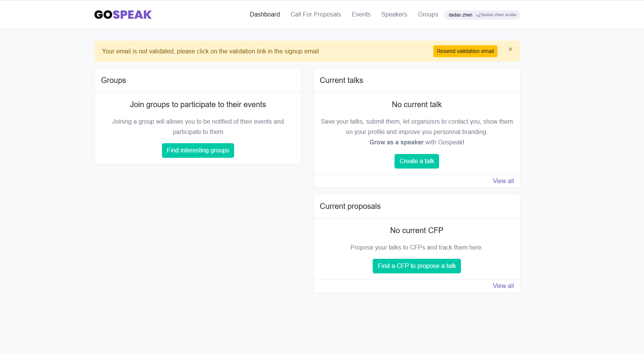This screenshot has width=644, height=354.
Task: Open the dadas zhen avatar image
Action: [x=496, y=15]
